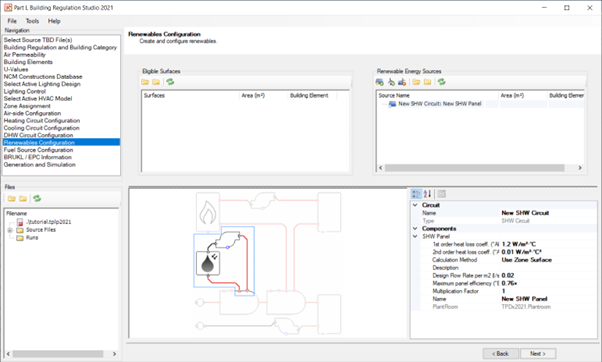Select Fuel Source Configuration in navigation

pos(38,150)
